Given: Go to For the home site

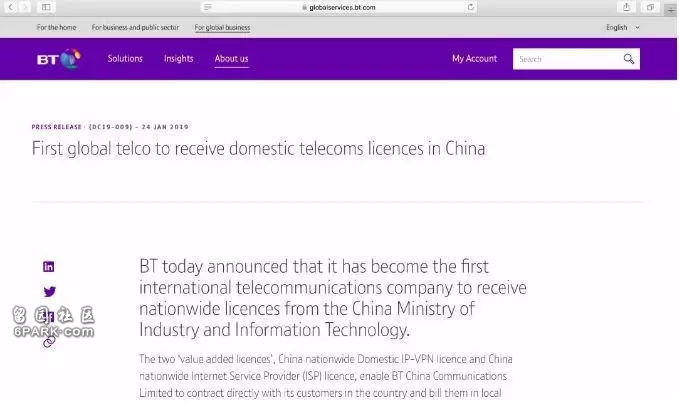Looking at the screenshot, I should click(x=56, y=27).
